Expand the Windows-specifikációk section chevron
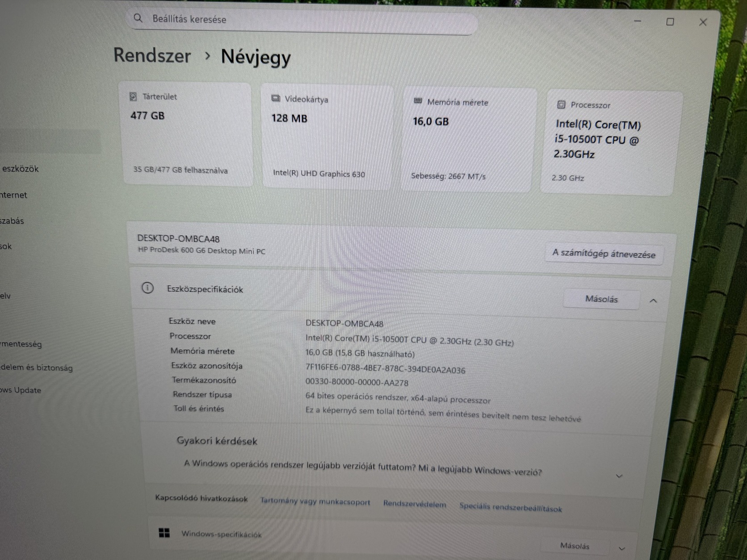This screenshot has height=560, width=747. pos(622,548)
